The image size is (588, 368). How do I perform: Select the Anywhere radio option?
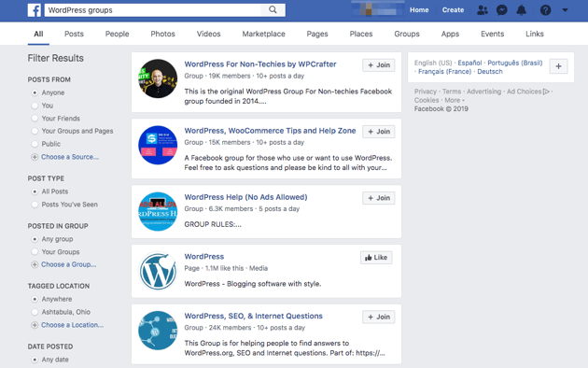(35, 299)
